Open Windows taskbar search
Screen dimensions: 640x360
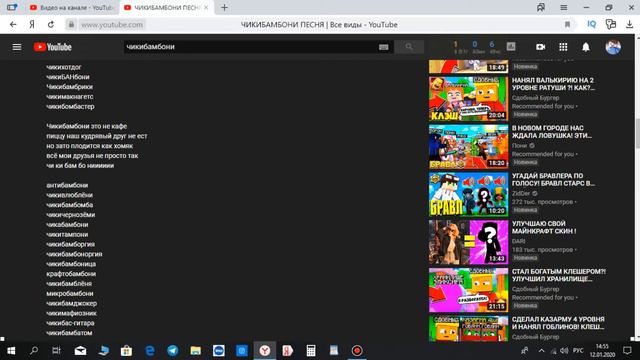tap(34, 351)
